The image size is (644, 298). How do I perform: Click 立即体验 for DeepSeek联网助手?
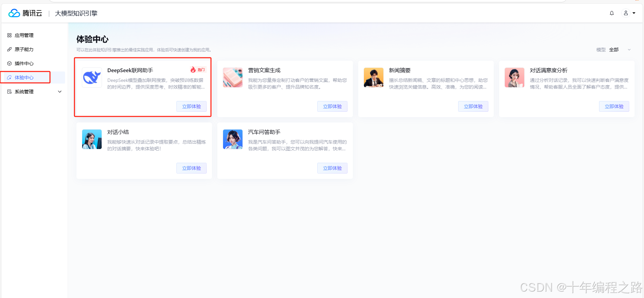pyautogui.click(x=192, y=106)
